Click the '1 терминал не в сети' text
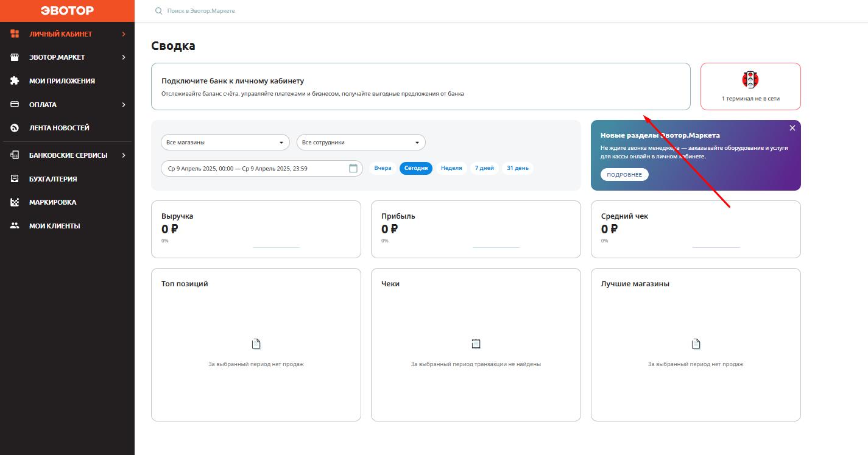 tap(750, 98)
